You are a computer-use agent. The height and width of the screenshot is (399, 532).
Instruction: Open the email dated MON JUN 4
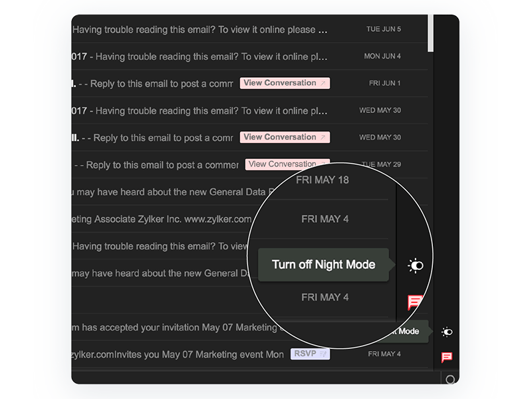point(199,57)
